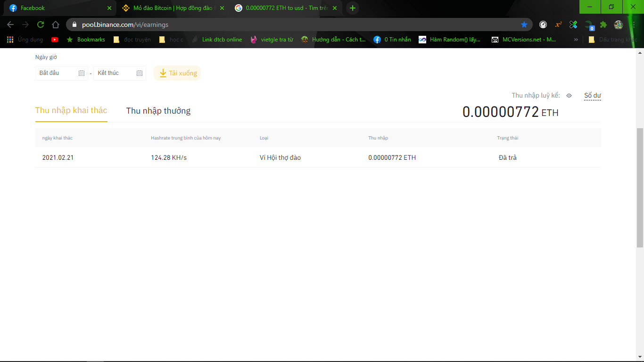
Task: Reload the current page
Action: coord(41,25)
